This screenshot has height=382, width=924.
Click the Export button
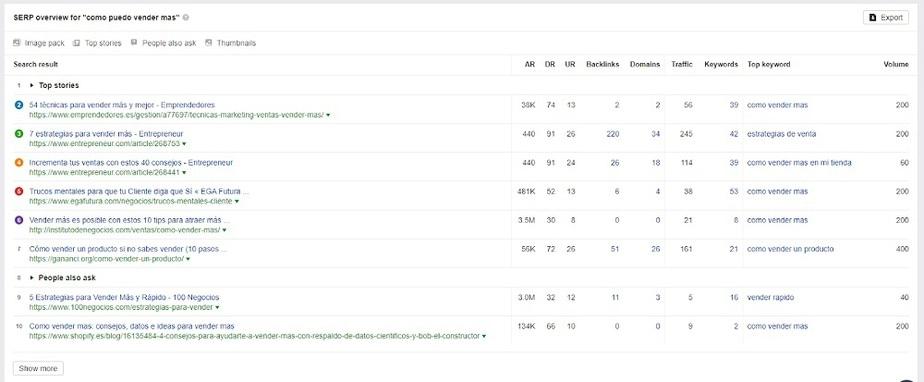886,18
